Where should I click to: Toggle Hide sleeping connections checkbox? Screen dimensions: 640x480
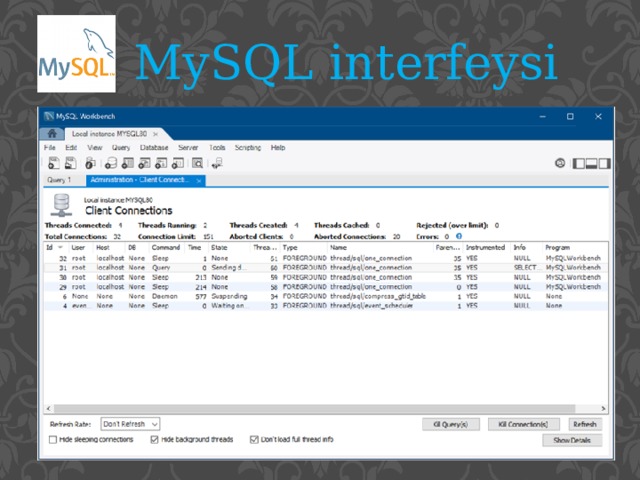(x=53, y=440)
